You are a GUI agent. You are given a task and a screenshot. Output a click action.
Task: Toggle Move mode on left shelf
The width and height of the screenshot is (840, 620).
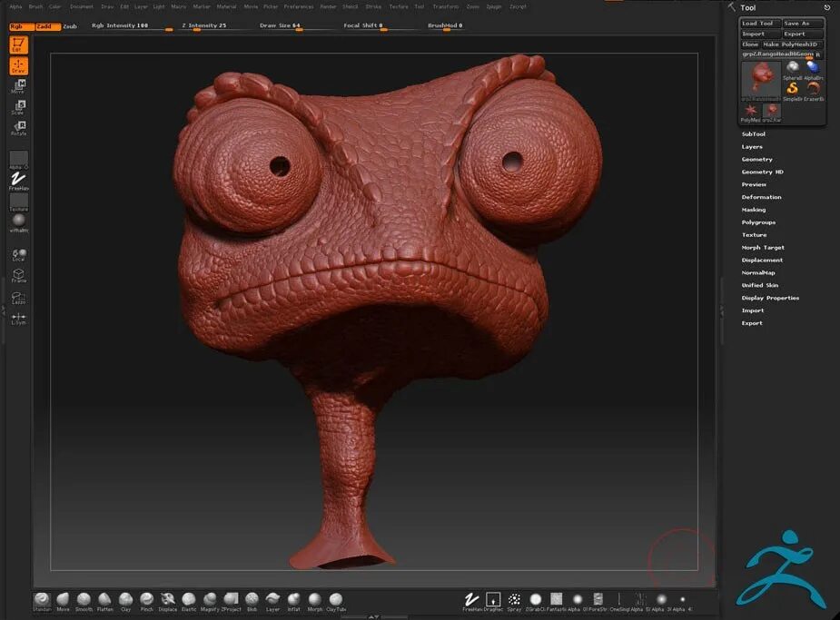(x=18, y=85)
